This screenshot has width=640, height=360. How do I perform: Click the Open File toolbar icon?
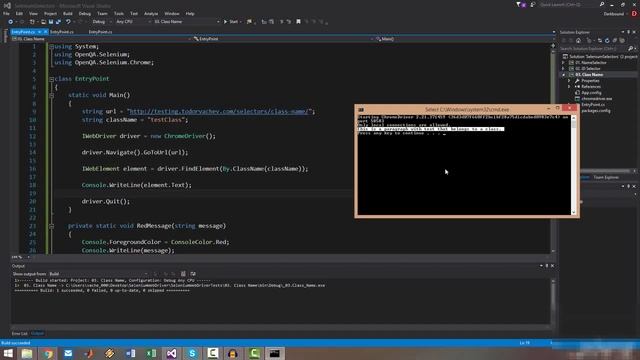point(43,22)
